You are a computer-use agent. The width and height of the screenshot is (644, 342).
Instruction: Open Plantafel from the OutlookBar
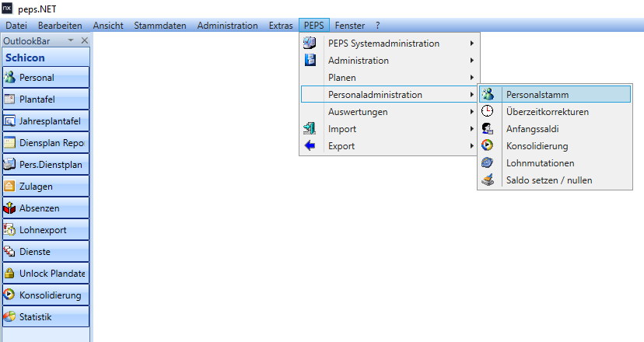point(46,99)
